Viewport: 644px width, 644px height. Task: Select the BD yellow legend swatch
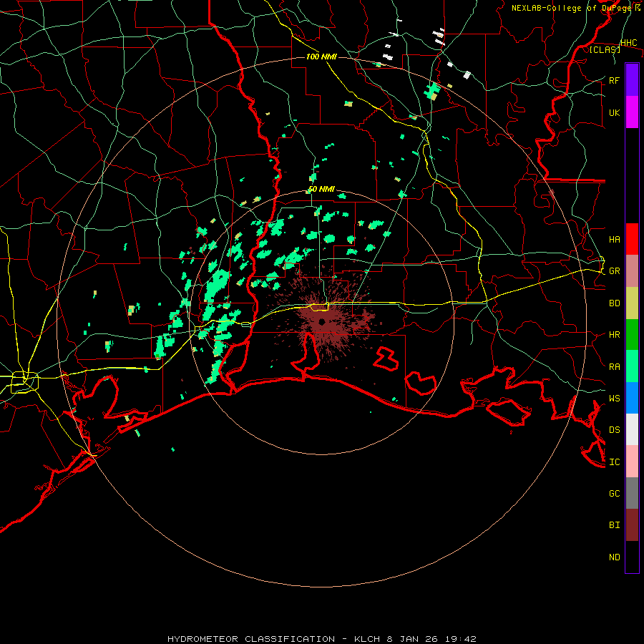pyautogui.click(x=632, y=303)
